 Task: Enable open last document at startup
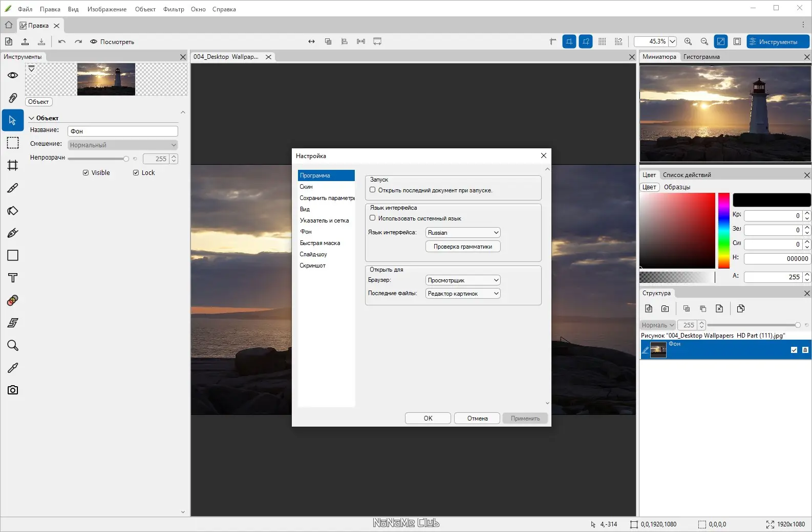point(373,190)
